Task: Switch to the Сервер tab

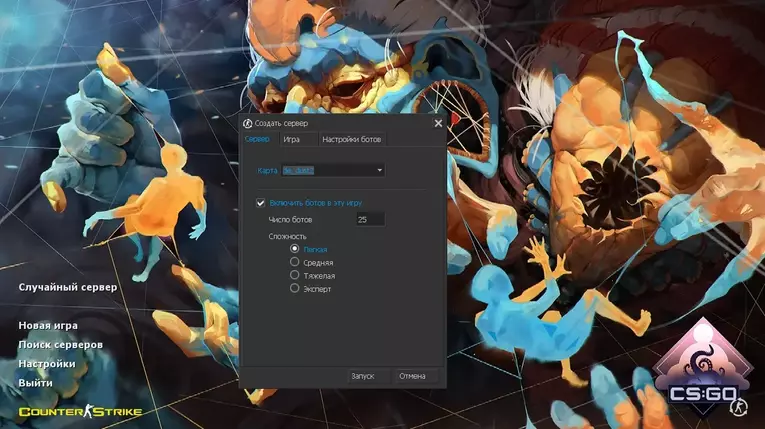Action: [x=257, y=139]
